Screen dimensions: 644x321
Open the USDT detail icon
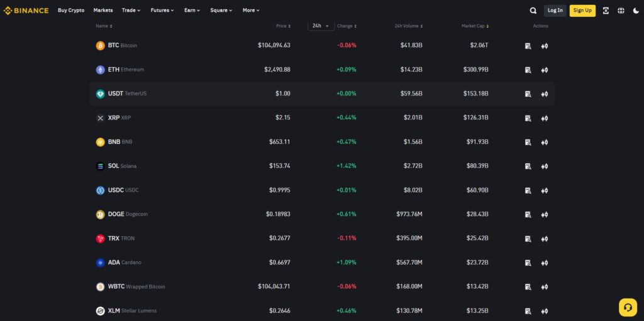pyautogui.click(x=528, y=94)
